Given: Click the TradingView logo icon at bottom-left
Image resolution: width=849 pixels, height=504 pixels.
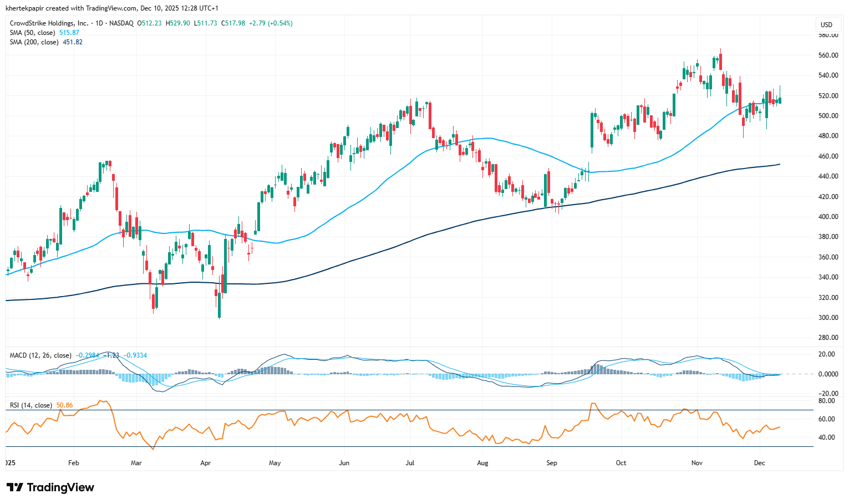Looking at the screenshot, I should 15,487.
